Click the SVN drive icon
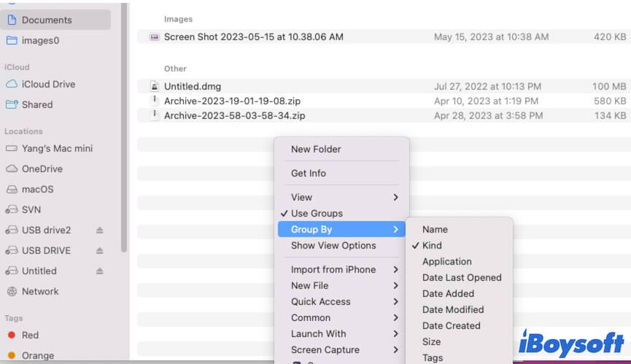 pyautogui.click(x=12, y=209)
